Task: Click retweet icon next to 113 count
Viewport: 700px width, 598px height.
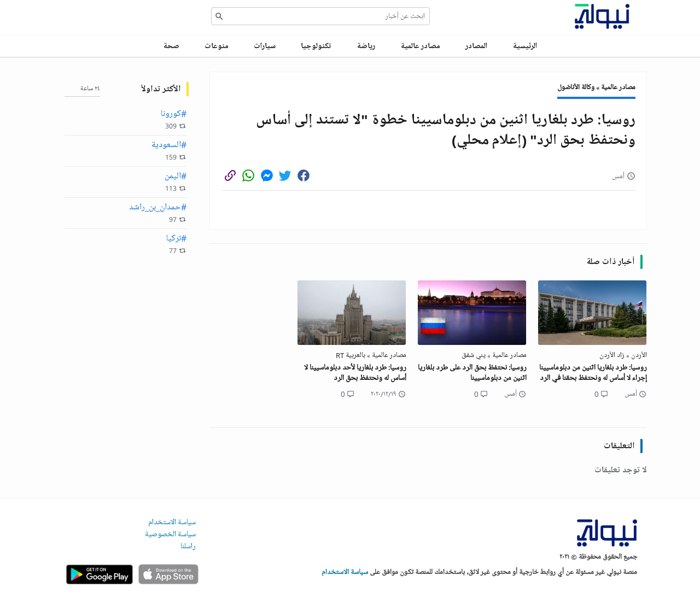Action: coord(183,189)
